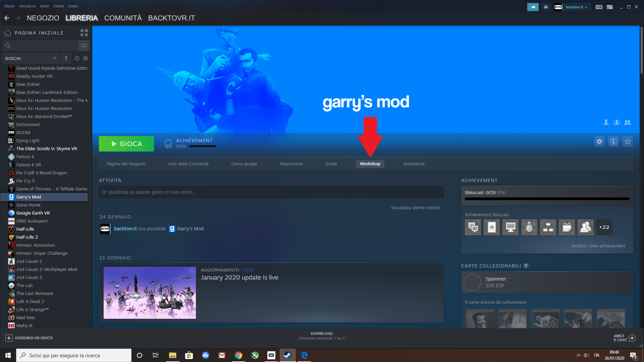
Task: Open the advanced filter options icon
Action: (84, 46)
